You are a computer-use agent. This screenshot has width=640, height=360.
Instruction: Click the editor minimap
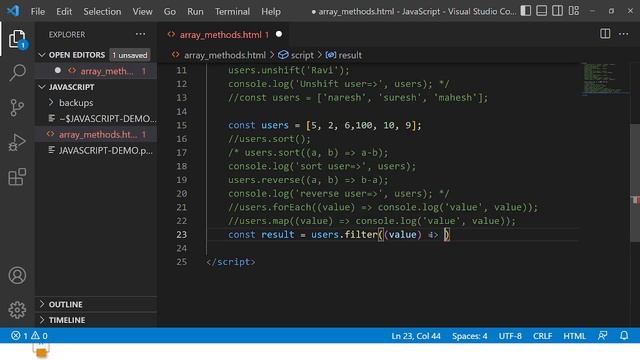[x=605, y=79]
